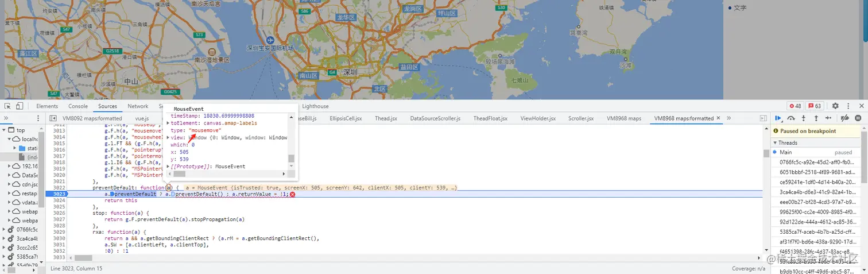Toggle pause on exceptions
This screenshot has height=274, width=868.
click(858, 118)
